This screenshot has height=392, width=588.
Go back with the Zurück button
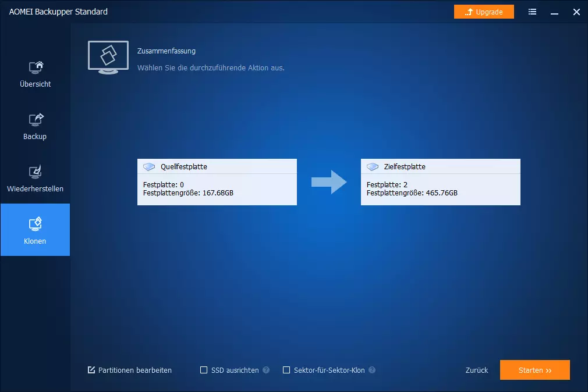477,370
